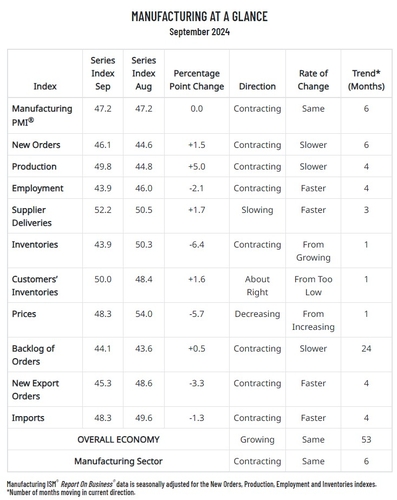Select the Manufacturing Sector summary row
Screen dimensions: 397x500
(x=200, y=461)
